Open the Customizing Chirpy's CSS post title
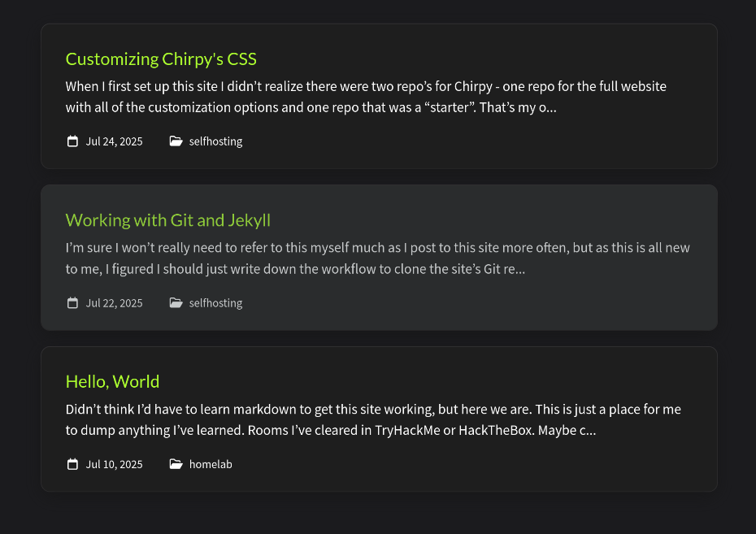Viewport: 756px width, 534px height. [161, 59]
